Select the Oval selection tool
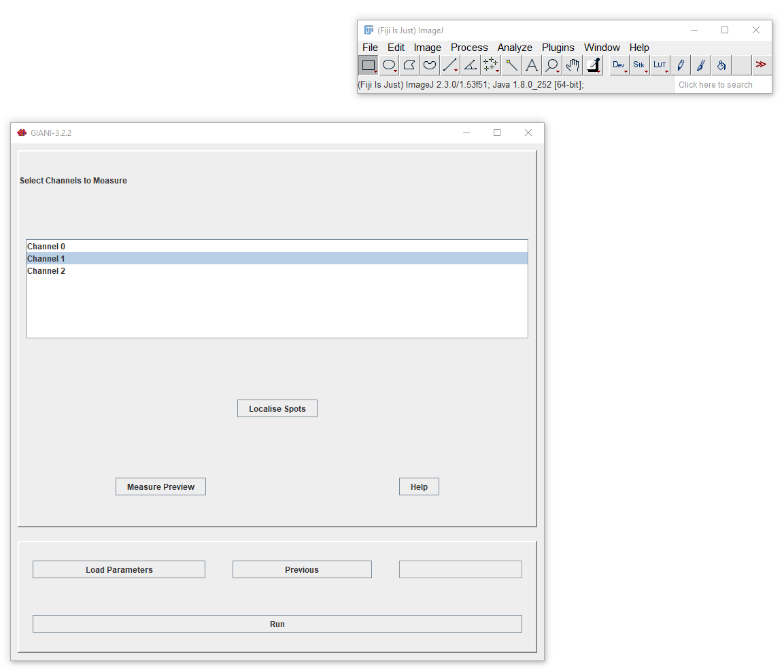This screenshot has height=672, width=784. pos(389,65)
